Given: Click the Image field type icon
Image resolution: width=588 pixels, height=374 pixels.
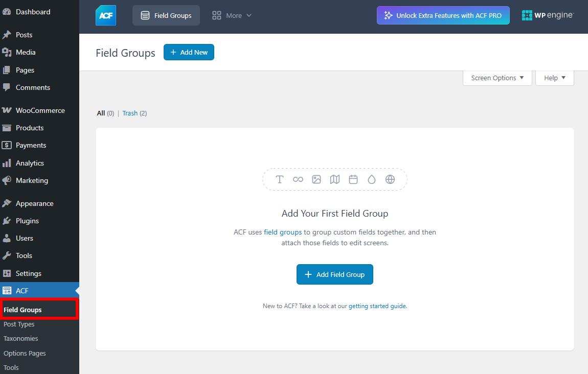Looking at the screenshot, I should click(x=316, y=179).
